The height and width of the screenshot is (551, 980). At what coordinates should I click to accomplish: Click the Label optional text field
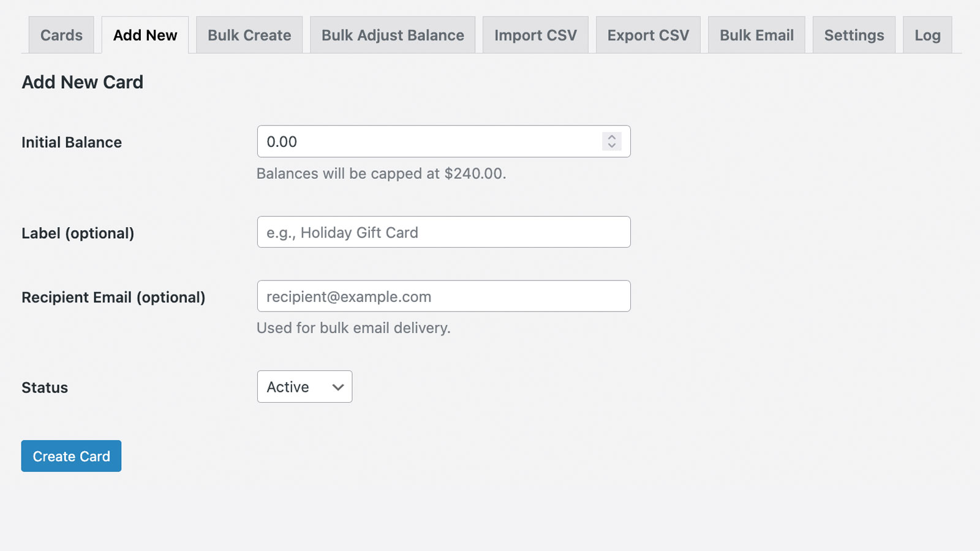pyautogui.click(x=443, y=232)
